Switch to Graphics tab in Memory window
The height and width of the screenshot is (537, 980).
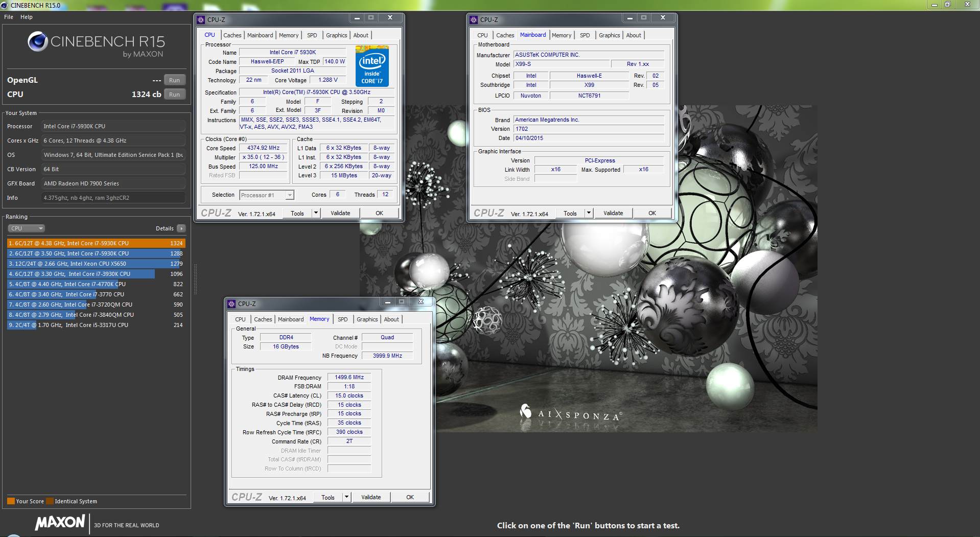pyautogui.click(x=367, y=319)
